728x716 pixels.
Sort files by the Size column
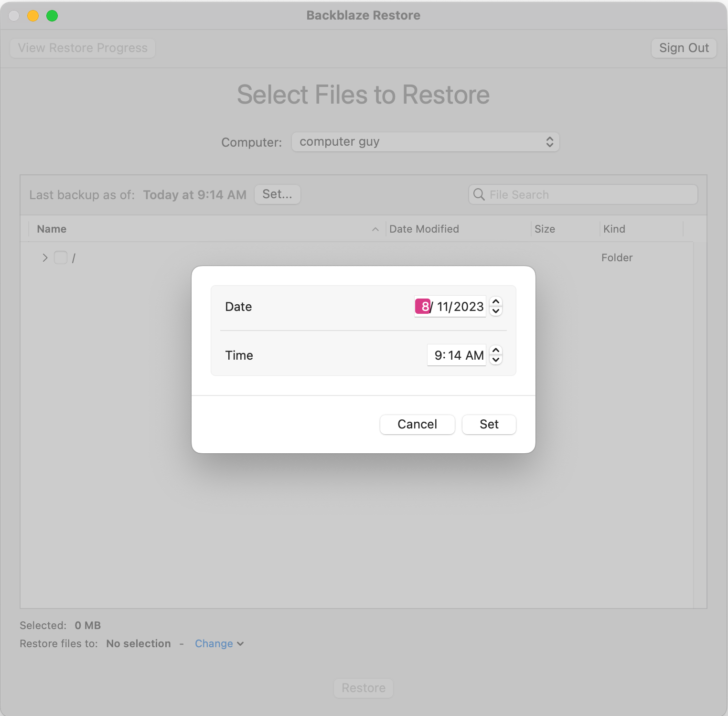545,229
